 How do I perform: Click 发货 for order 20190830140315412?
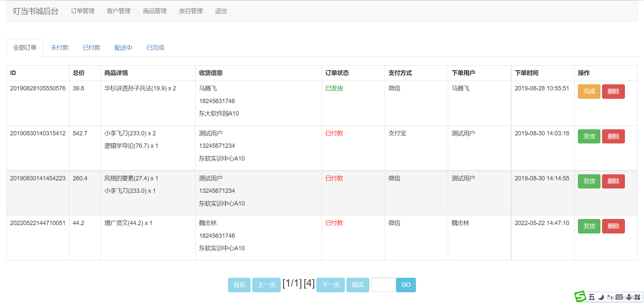point(589,136)
